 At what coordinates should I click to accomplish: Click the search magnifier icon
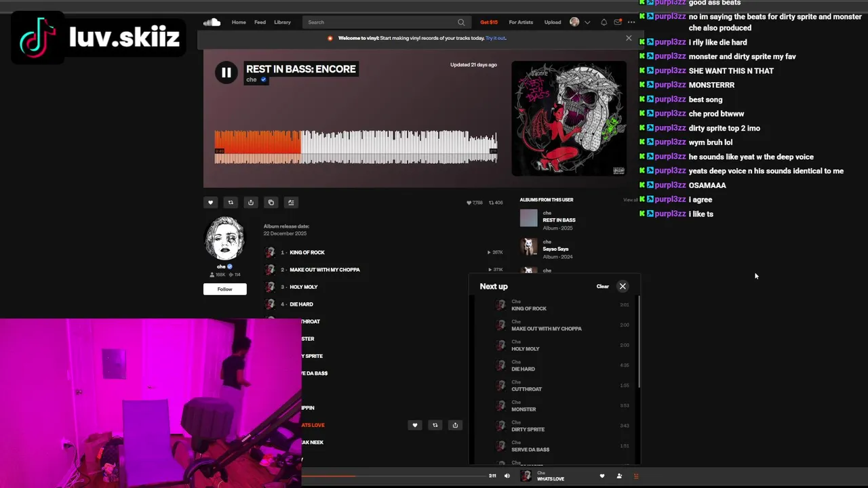tap(461, 22)
